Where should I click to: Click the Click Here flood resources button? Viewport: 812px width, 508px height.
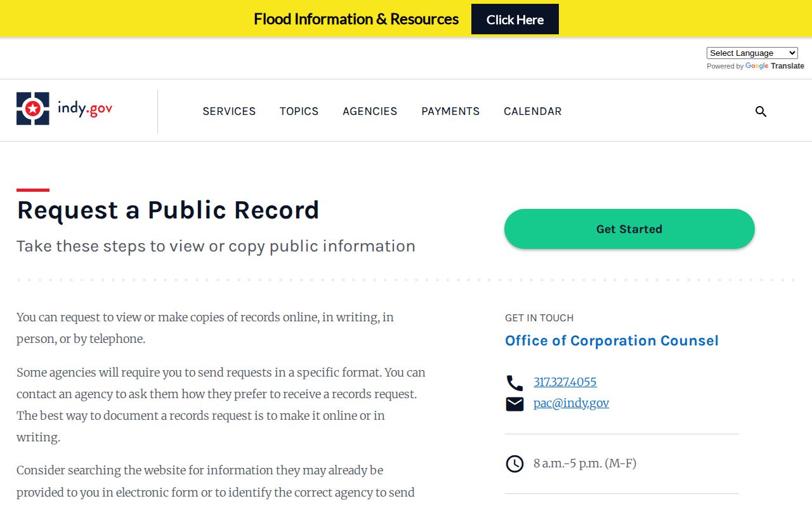(x=515, y=19)
